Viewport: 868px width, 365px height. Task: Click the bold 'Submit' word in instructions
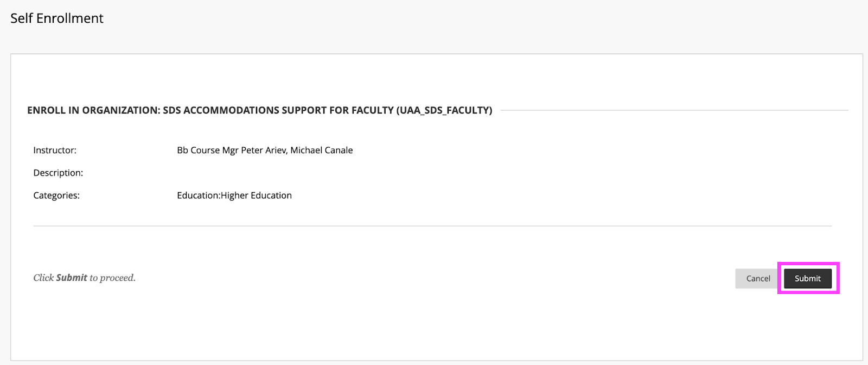click(72, 278)
